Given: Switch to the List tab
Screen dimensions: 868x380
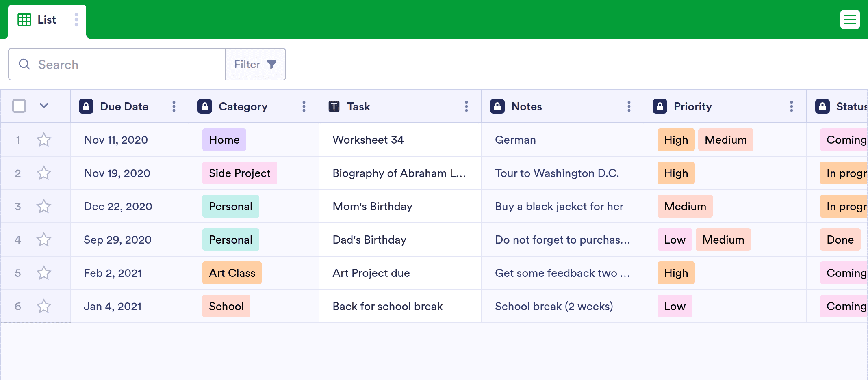Looking at the screenshot, I should 47,20.
